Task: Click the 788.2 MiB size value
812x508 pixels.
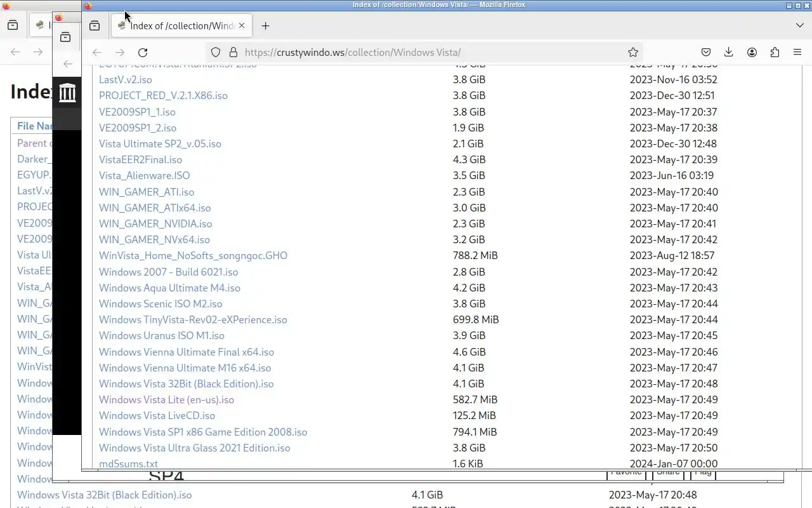Action: [475, 255]
